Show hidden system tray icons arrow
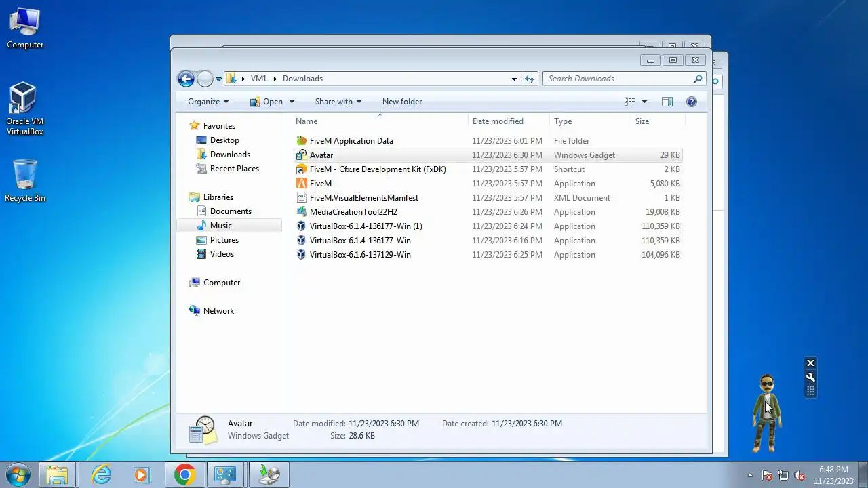The image size is (868, 488). (750, 475)
